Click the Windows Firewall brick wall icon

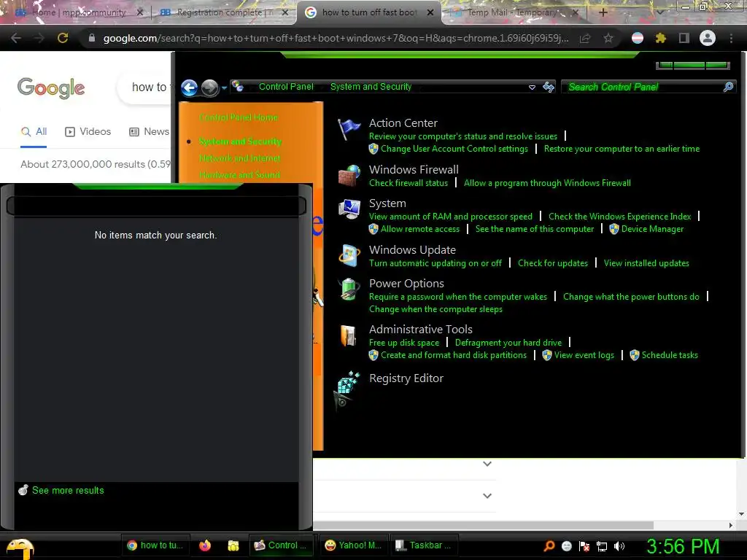pyautogui.click(x=349, y=175)
